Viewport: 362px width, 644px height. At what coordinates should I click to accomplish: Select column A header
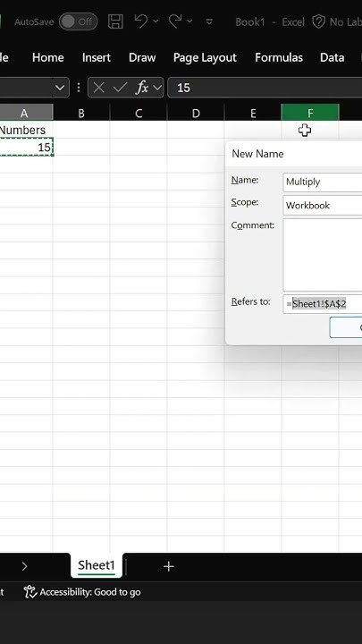tap(24, 113)
